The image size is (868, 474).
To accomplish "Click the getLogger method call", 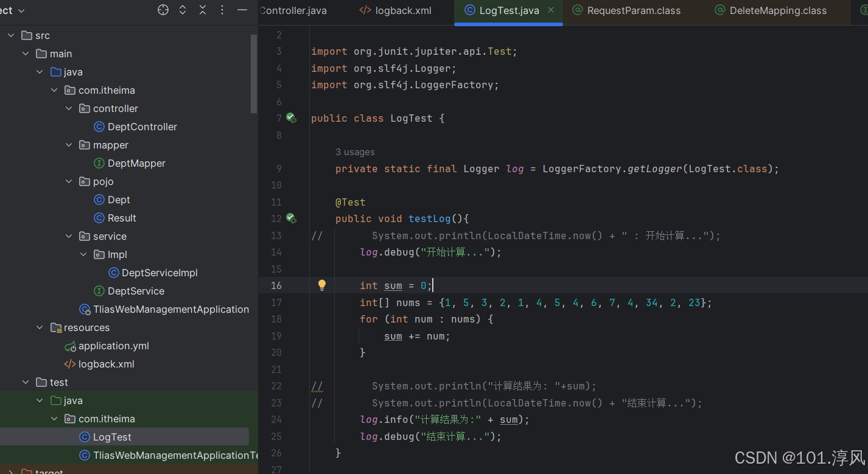I will pos(655,169).
